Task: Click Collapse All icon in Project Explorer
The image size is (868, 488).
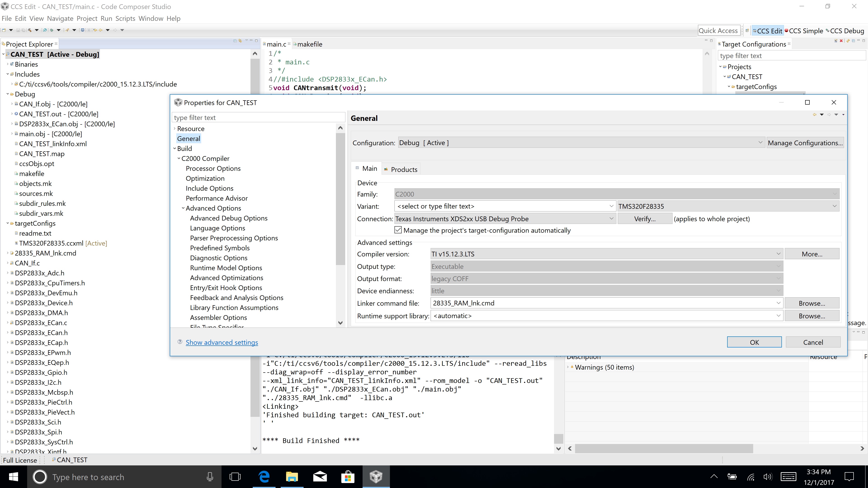Action: (235, 41)
